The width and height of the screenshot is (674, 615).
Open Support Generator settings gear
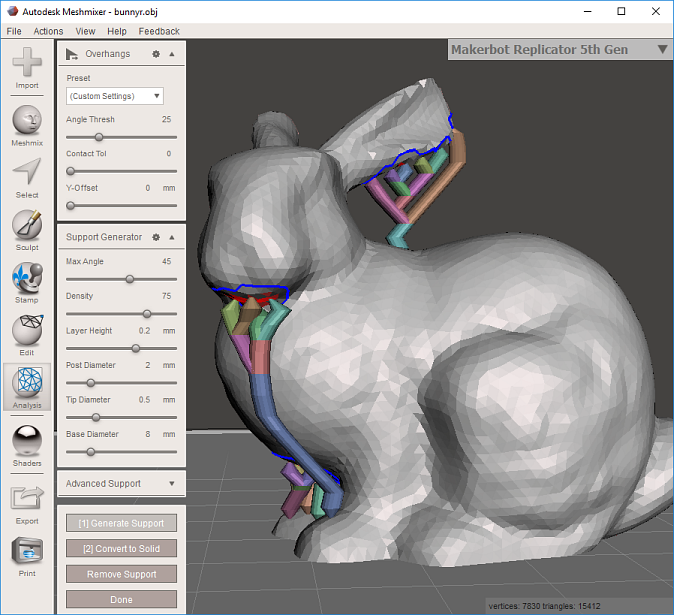click(x=156, y=237)
